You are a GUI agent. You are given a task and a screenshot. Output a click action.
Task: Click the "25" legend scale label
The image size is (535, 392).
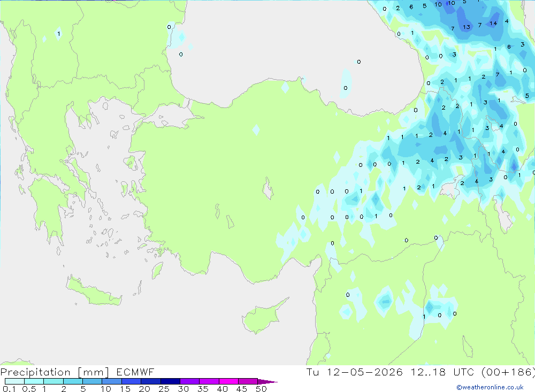point(164,389)
